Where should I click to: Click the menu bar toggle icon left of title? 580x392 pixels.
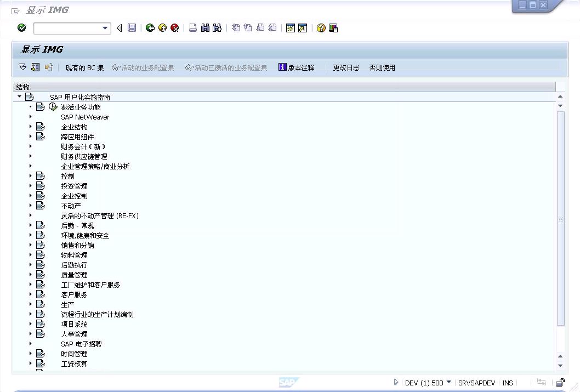(15, 11)
